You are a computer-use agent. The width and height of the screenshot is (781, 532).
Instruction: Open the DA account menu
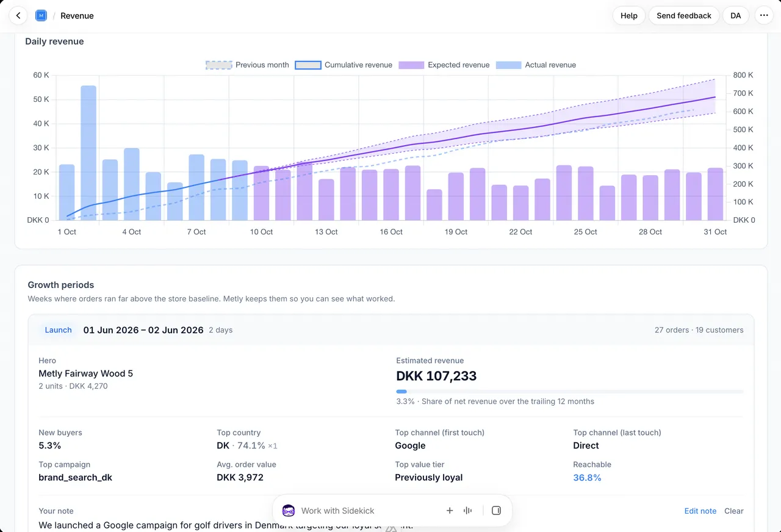(x=736, y=16)
